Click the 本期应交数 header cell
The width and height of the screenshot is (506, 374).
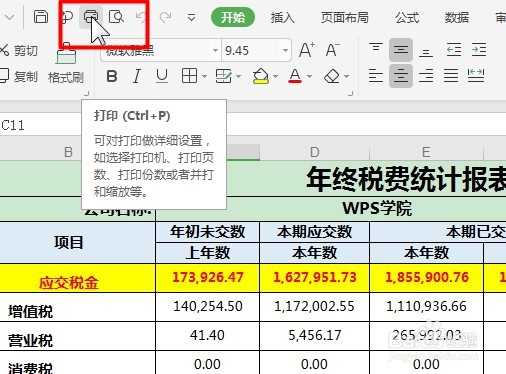tap(314, 232)
